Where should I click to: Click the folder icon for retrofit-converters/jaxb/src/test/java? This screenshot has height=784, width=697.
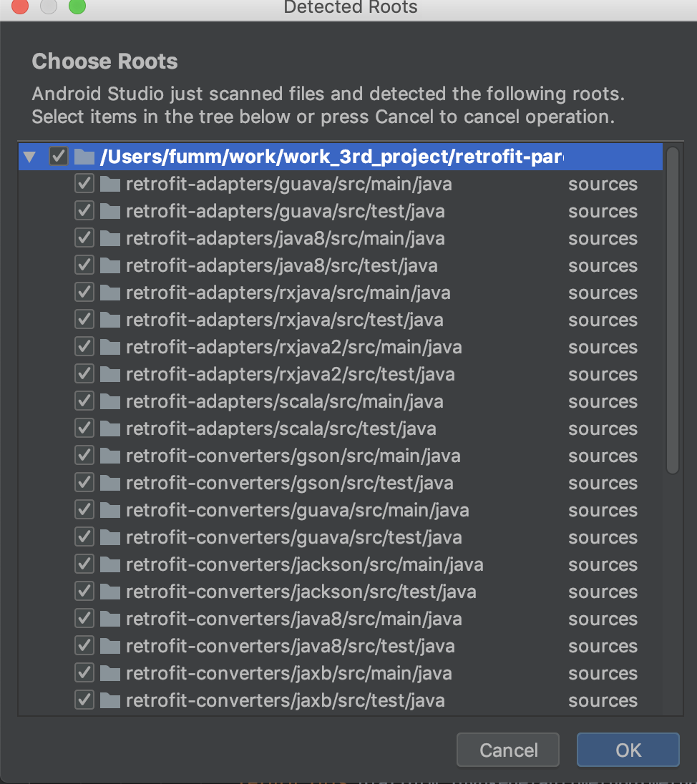109,700
